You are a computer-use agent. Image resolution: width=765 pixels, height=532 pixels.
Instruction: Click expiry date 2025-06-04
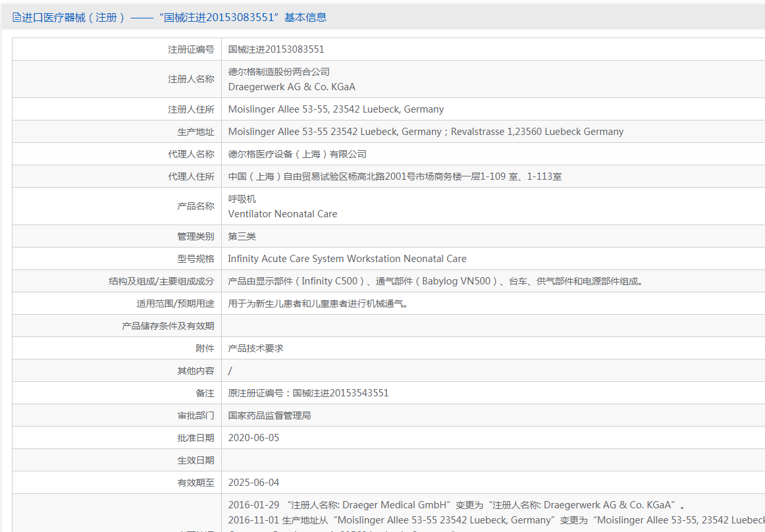pos(253,483)
